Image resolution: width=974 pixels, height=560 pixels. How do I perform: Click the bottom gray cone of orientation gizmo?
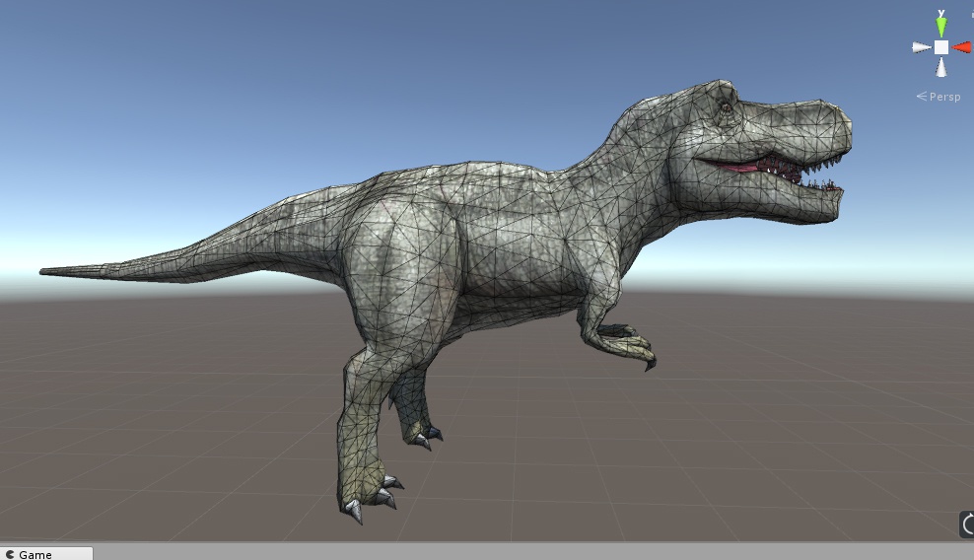(941, 68)
